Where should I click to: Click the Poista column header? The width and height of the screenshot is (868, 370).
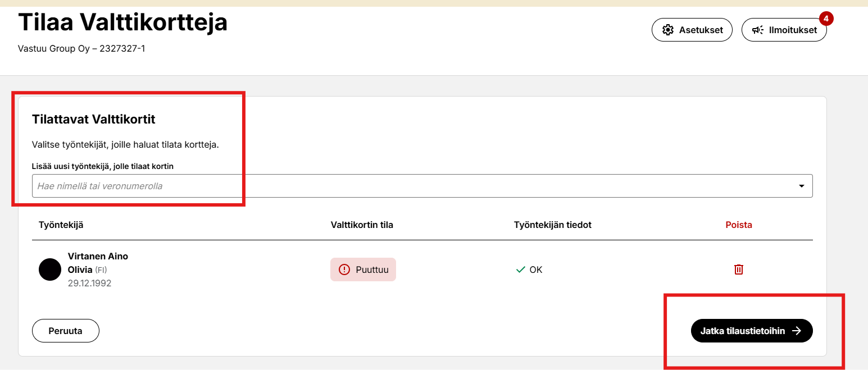click(x=739, y=225)
